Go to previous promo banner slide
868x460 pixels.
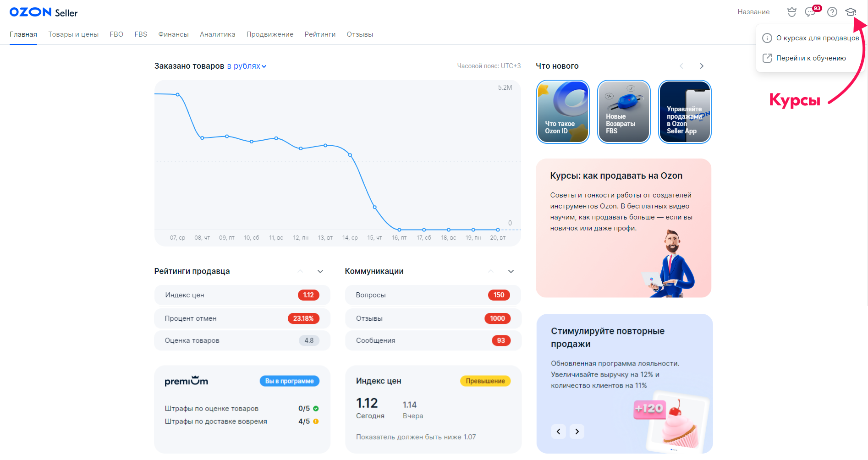point(559,432)
